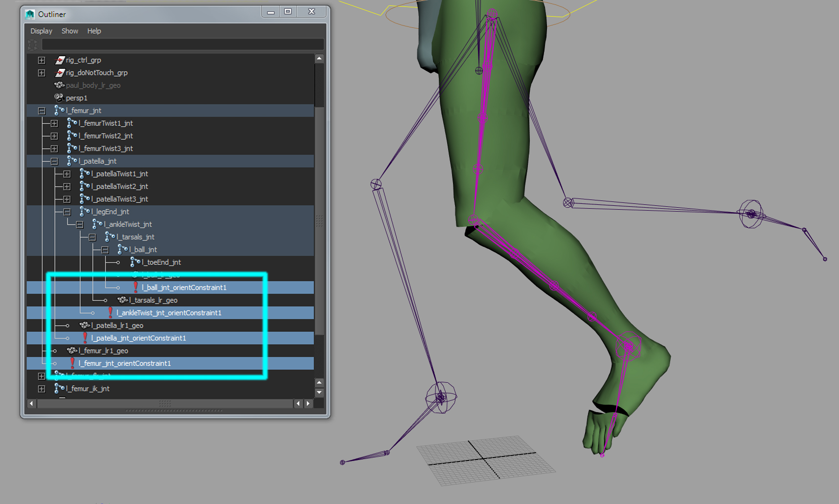Click the l_patella_lr1_geo mesh icon

click(x=85, y=326)
